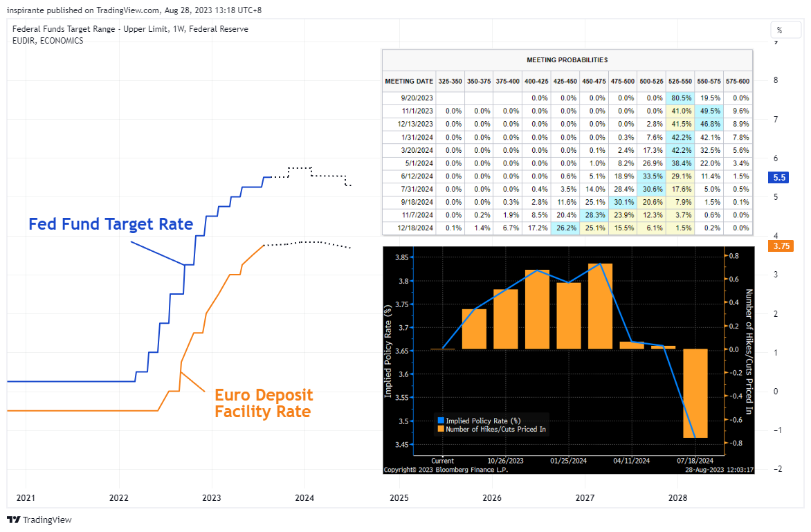Click the negative orange bar above 07/18/2024
The width and height of the screenshot is (811, 532).
tap(695, 394)
